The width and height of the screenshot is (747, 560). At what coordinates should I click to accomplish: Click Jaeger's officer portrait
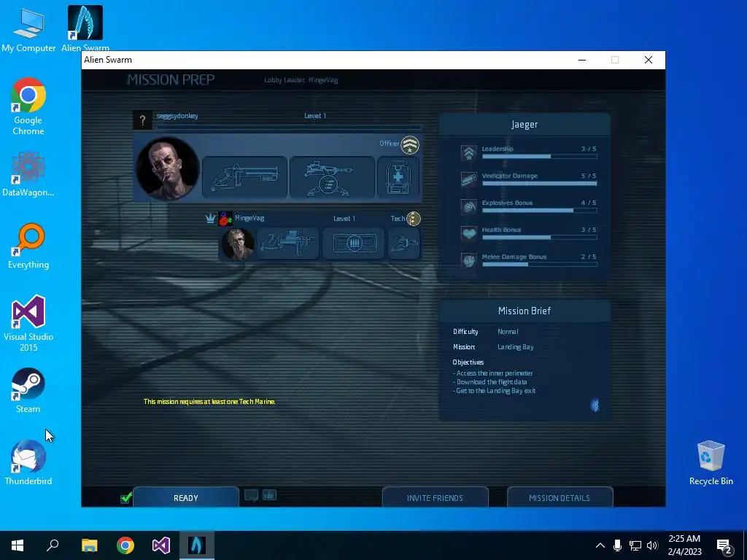[168, 168]
